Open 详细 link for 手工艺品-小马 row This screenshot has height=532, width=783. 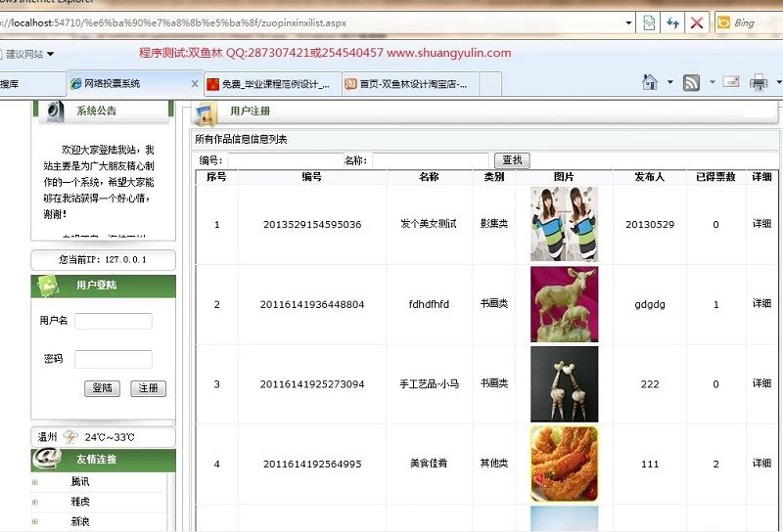click(x=761, y=383)
